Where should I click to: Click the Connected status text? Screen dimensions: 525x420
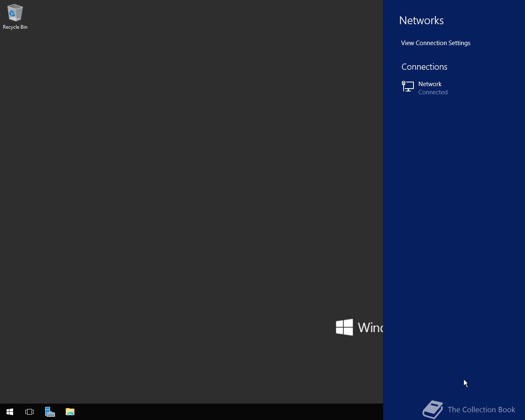[433, 92]
